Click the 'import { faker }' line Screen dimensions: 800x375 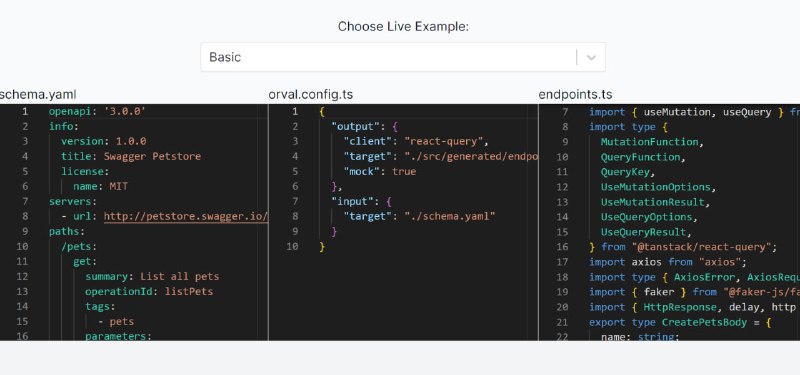pos(694,292)
